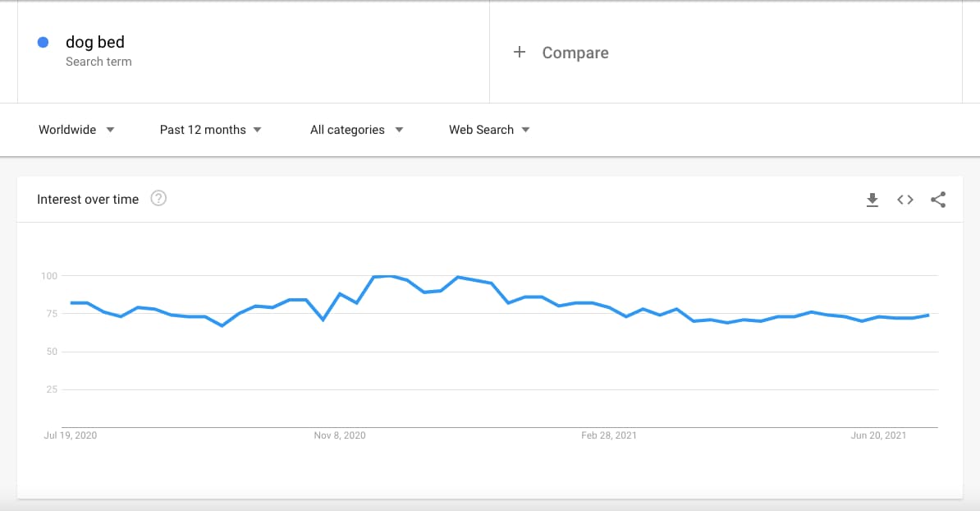
Task: Download the interest over time data
Action: [872, 200]
